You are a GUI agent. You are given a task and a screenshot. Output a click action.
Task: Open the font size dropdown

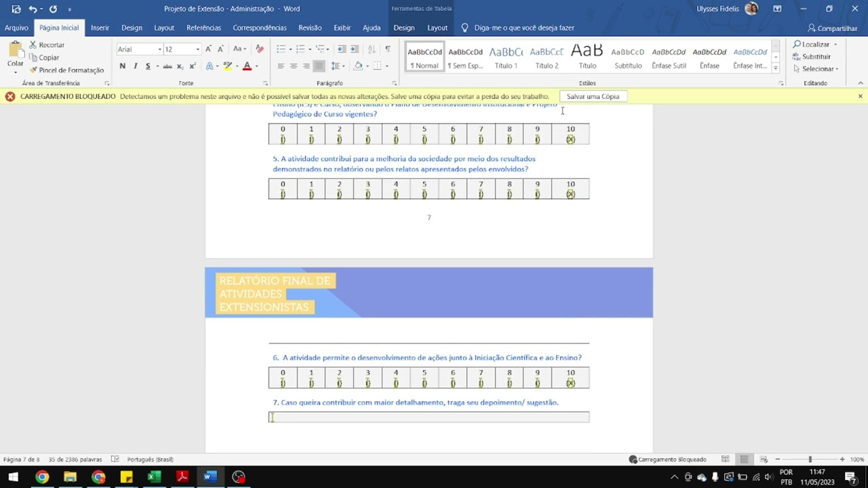click(198, 49)
